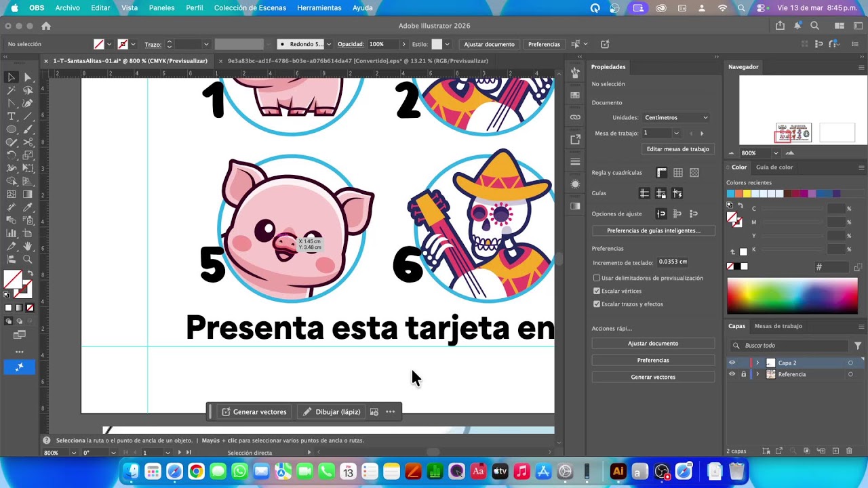Select the yellow recent color swatch
Viewport: 868px width, 488px height.
747,194
